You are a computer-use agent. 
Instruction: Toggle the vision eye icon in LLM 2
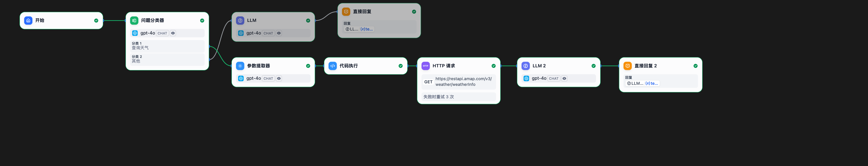pos(564,79)
